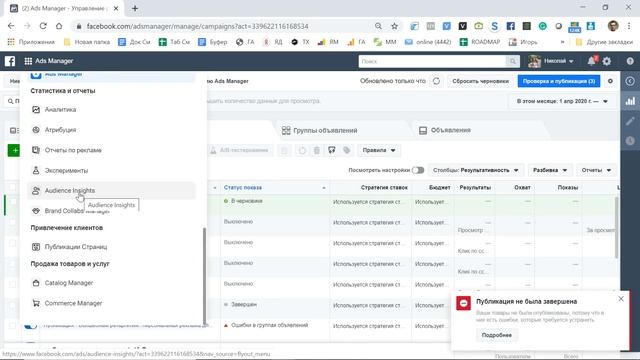Go back in browser history
The height and width of the screenshot is (360, 640).
11,26
